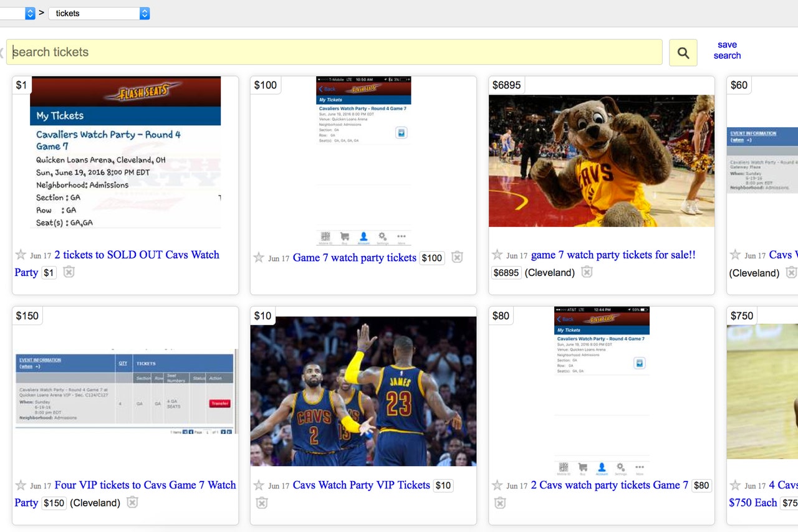Star 'game 7 watch party tickets for sale!!' listing
Viewport: 798px width, 532px height.
[497, 255]
